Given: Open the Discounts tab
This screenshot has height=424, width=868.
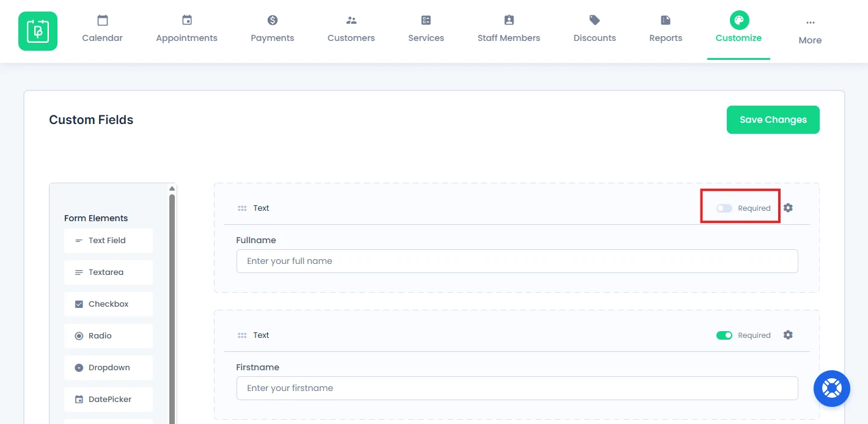Looking at the screenshot, I should (x=594, y=29).
